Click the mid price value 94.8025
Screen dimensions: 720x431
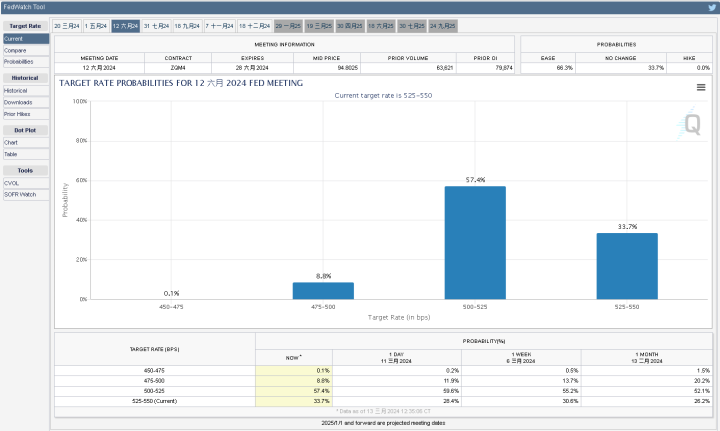coord(348,68)
